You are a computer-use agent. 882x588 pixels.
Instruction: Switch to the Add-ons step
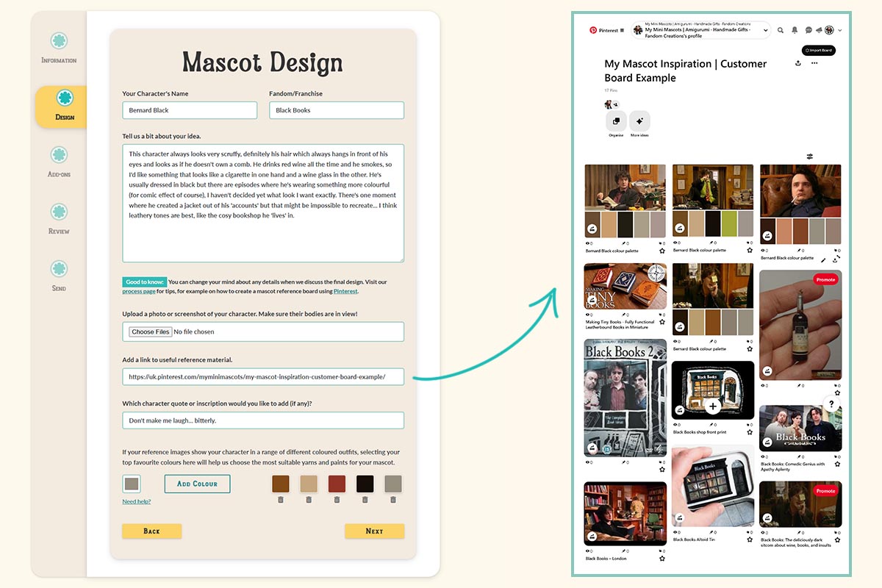tap(59, 162)
